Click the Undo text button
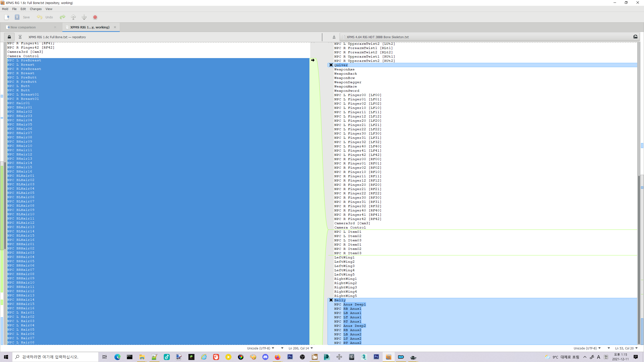This screenshot has width=644, height=362. 49,17
